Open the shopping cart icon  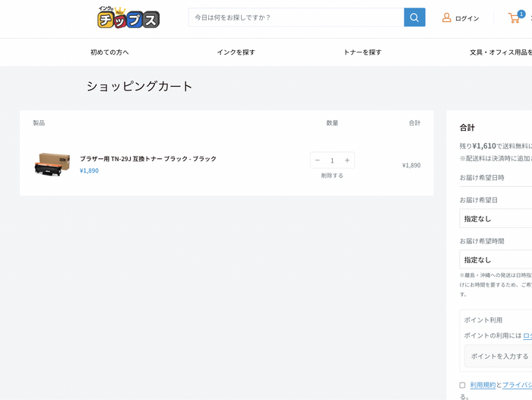[515, 17]
